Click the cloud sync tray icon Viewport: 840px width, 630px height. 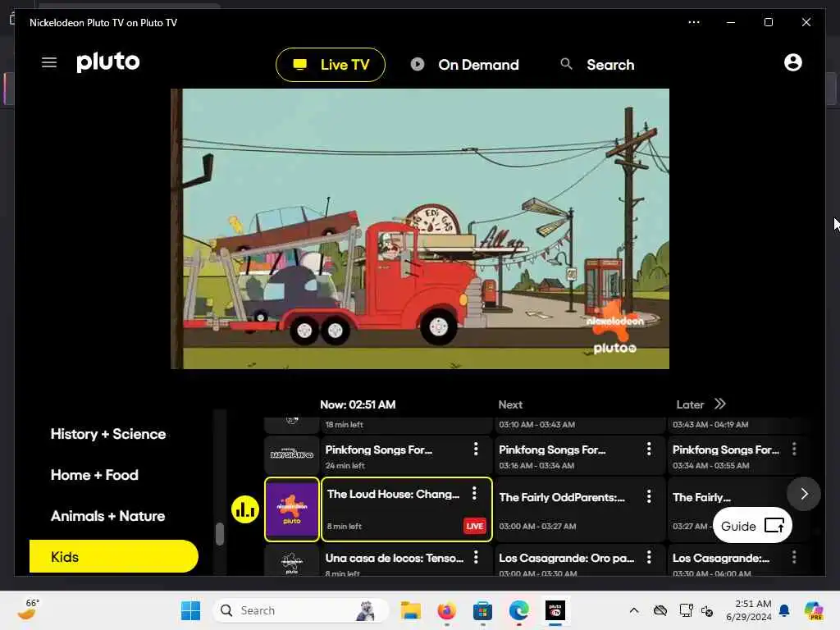[x=660, y=610]
